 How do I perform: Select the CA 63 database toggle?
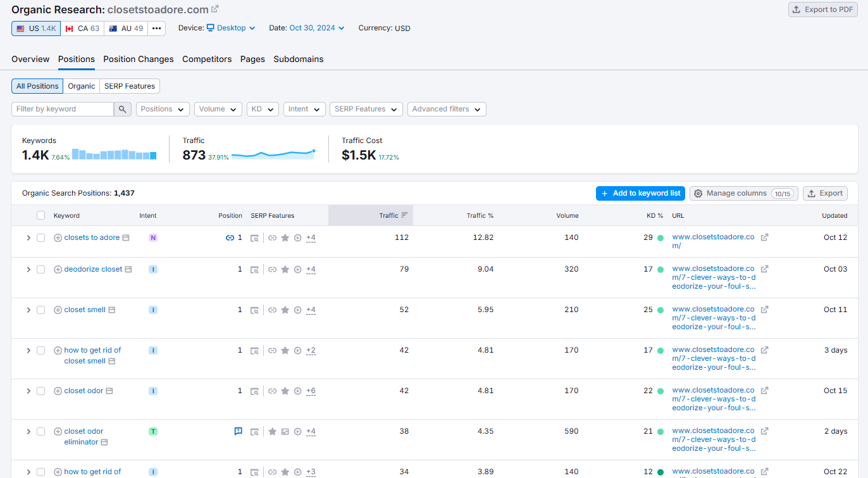[82, 28]
